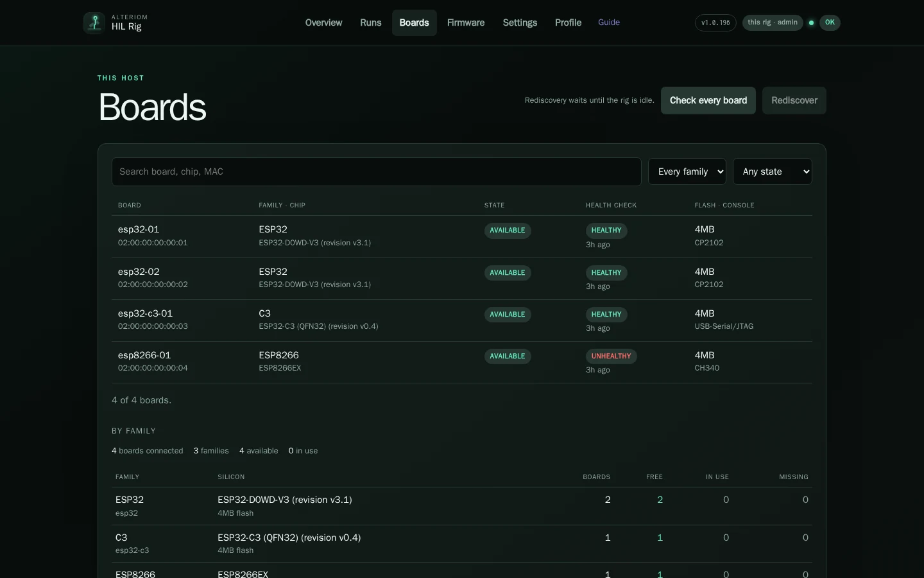Click the MISSING column header
The height and width of the screenshot is (578, 924).
point(794,477)
